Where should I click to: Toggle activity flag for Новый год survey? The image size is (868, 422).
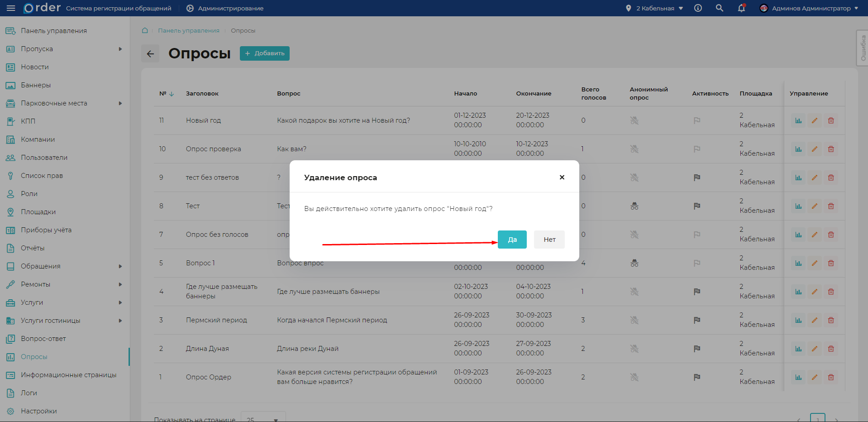point(697,120)
